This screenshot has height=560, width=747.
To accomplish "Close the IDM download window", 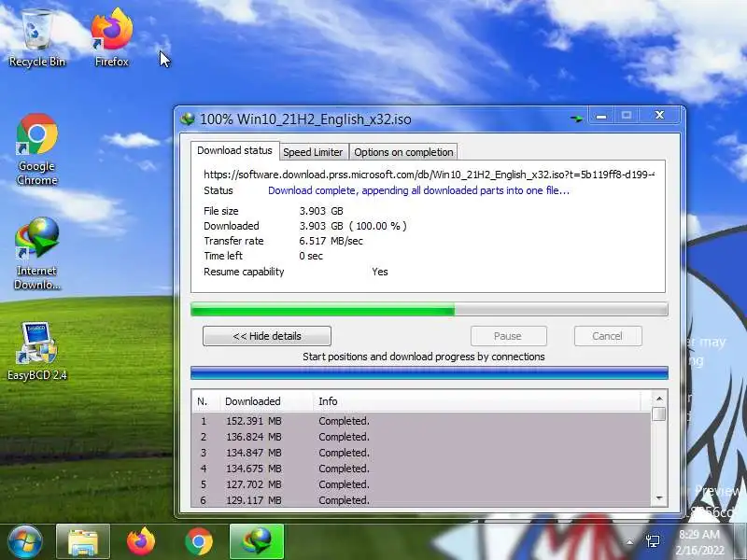I will click(660, 115).
